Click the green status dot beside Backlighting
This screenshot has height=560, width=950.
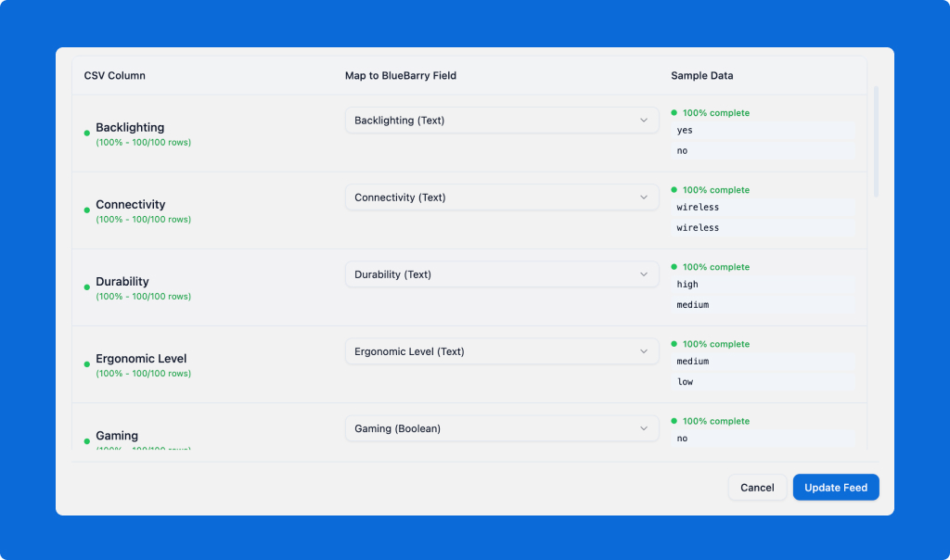point(87,134)
